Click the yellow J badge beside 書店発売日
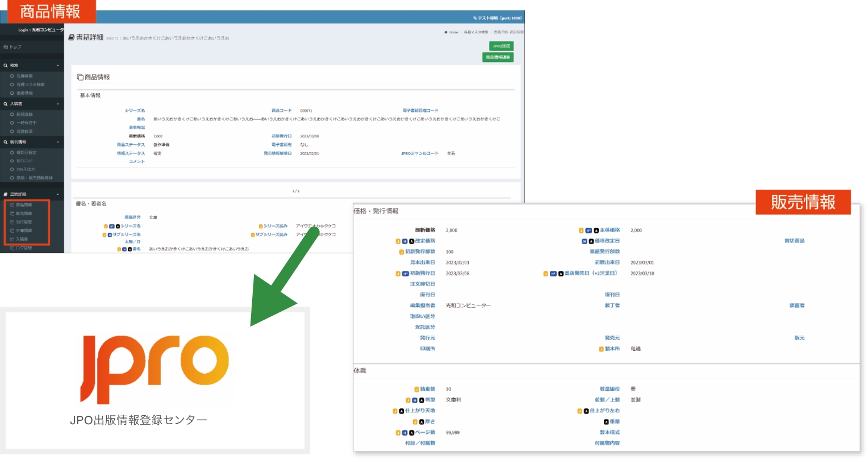 click(x=546, y=274)
